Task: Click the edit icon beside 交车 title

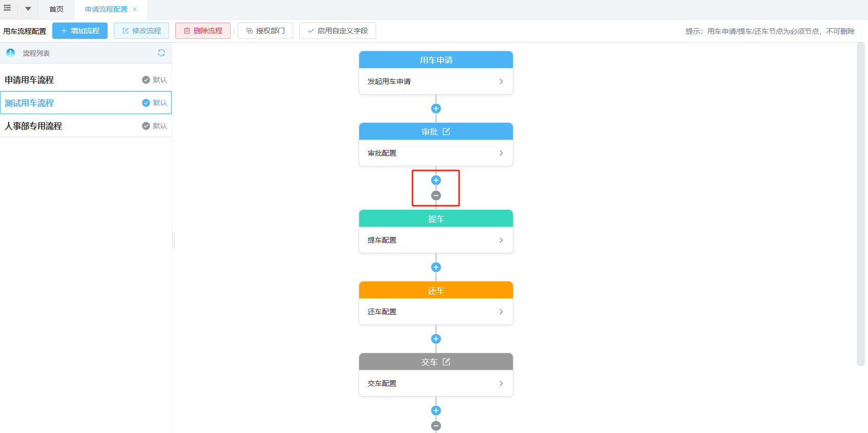Action: pyautogui.click(x=446, y=362)
